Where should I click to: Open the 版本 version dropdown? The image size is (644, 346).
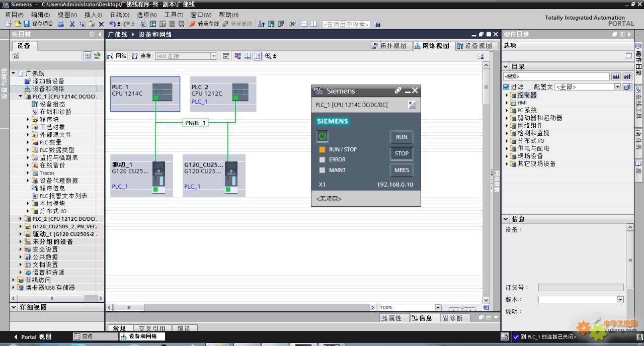tap(620, 300)
